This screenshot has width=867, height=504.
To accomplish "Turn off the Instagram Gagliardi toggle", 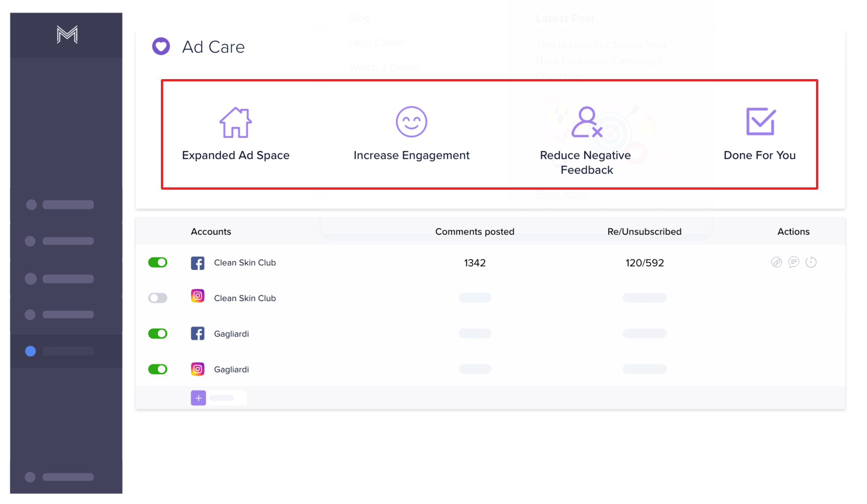I will point(158,369).
